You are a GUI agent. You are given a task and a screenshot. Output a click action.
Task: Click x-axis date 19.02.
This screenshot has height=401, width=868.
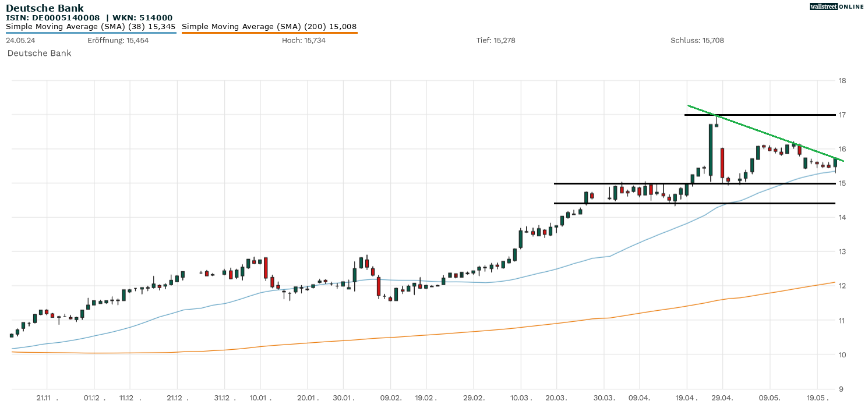426,398
